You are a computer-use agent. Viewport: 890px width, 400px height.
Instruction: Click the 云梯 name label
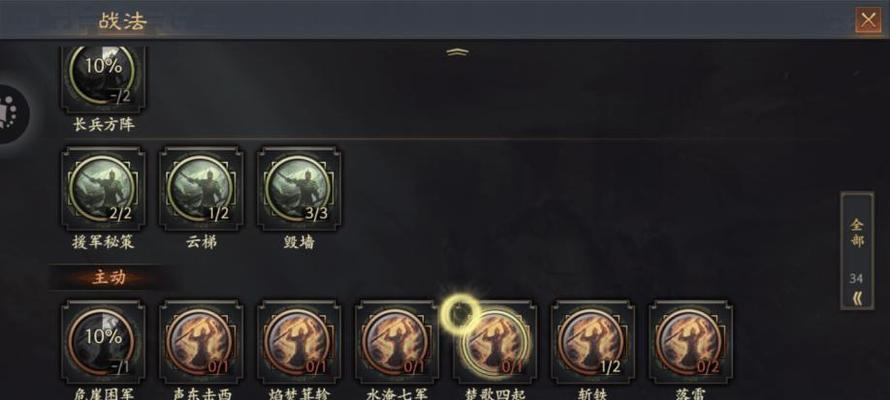point(201,242)
